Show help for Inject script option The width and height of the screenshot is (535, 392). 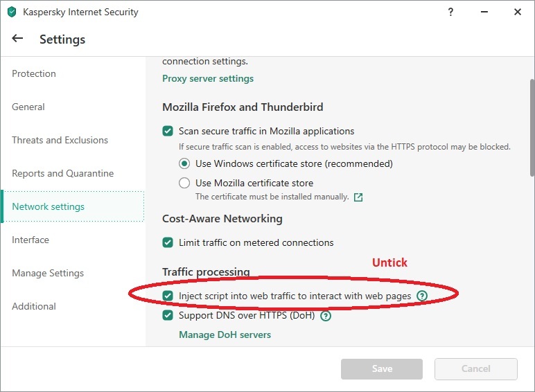point(422,296)
